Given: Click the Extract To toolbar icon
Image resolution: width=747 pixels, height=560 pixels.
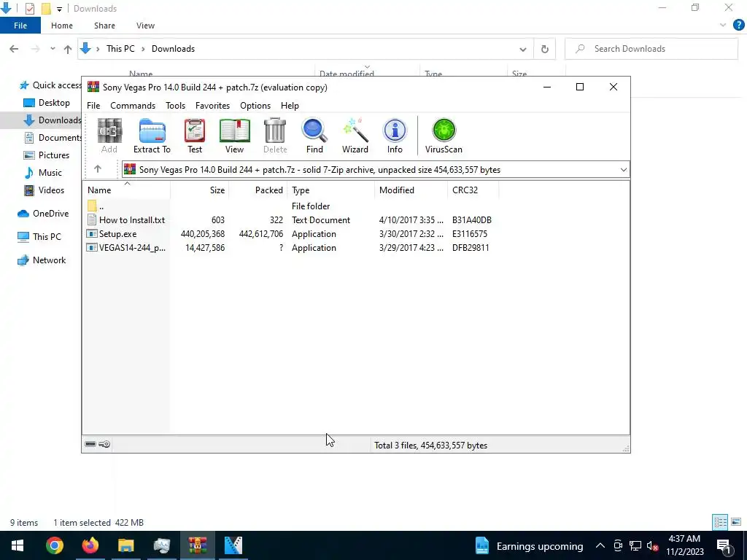Looking at the screenshot, I should pyautogui.click(x=152, y=136).
